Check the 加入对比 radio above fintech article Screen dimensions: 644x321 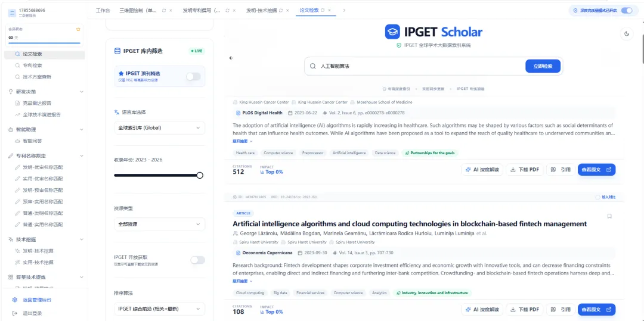point(597,197)
